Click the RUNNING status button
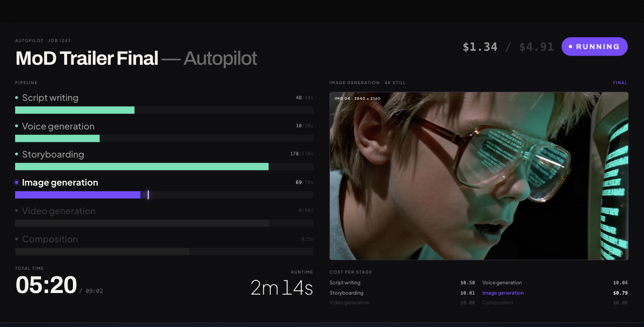Viewport: 644px width, 327px height. tap(594, 46)
